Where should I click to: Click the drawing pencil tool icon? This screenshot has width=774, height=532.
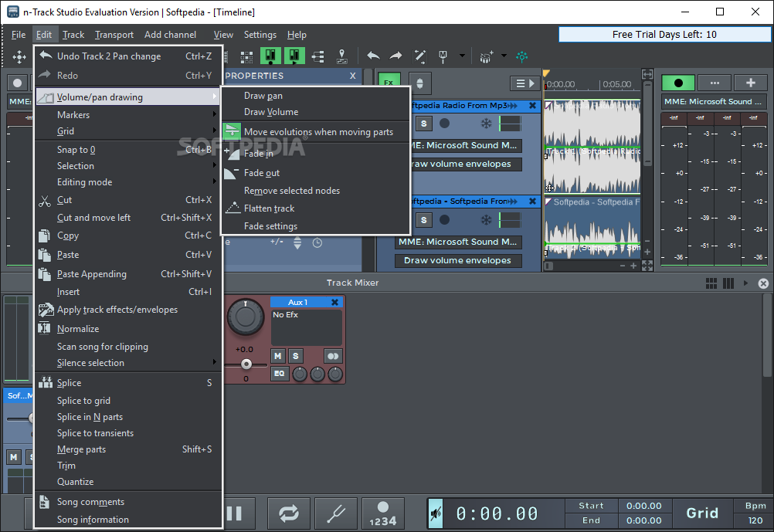(x=419, y=56)
